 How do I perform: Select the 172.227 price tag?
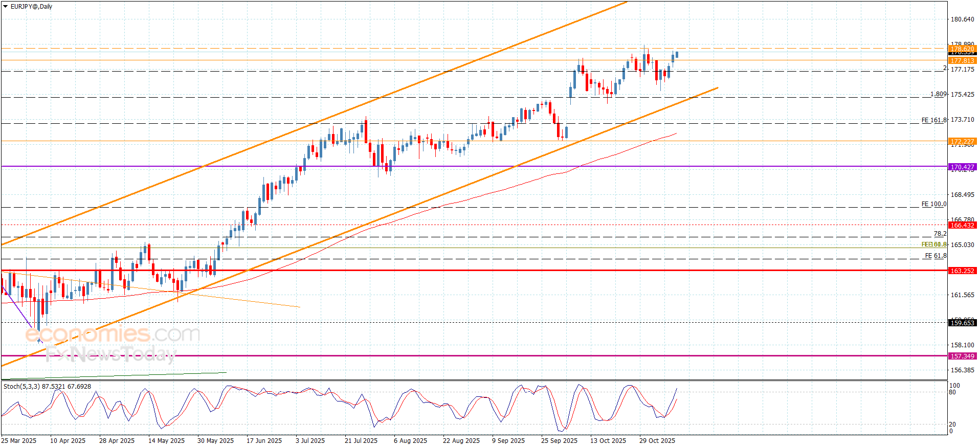click(x=962, y=142)
